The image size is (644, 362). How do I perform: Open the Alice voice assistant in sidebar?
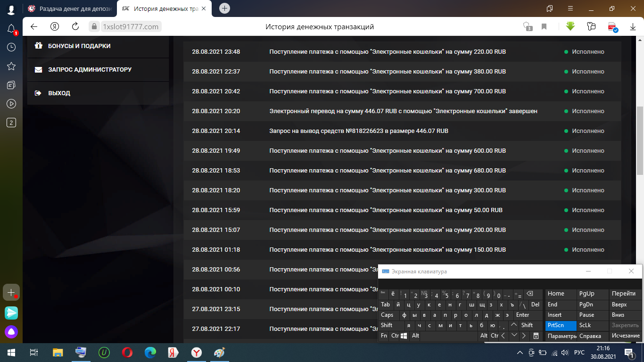pyautogui.click(x=11, y=332)
